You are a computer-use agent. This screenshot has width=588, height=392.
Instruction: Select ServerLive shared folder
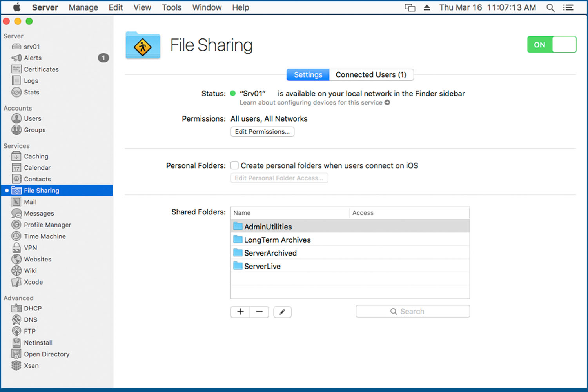350,266
